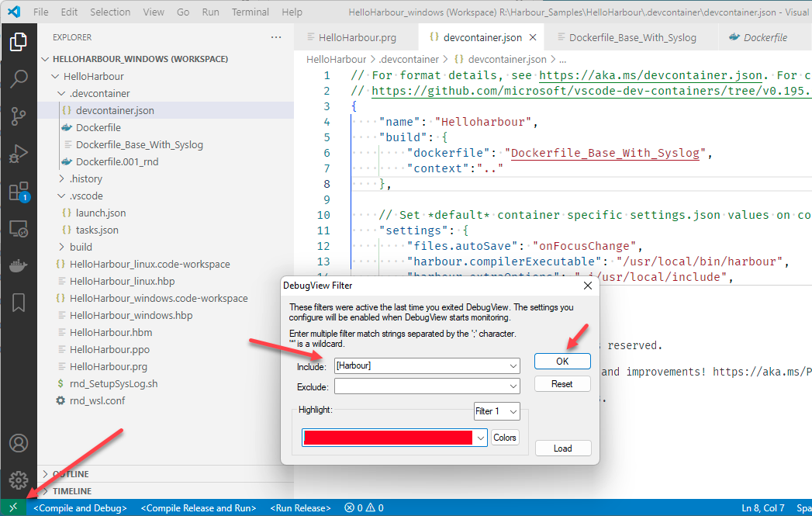Open the Remote Explorer icon
The height and width of the screenshot is (516, 812).
[19, 230]
